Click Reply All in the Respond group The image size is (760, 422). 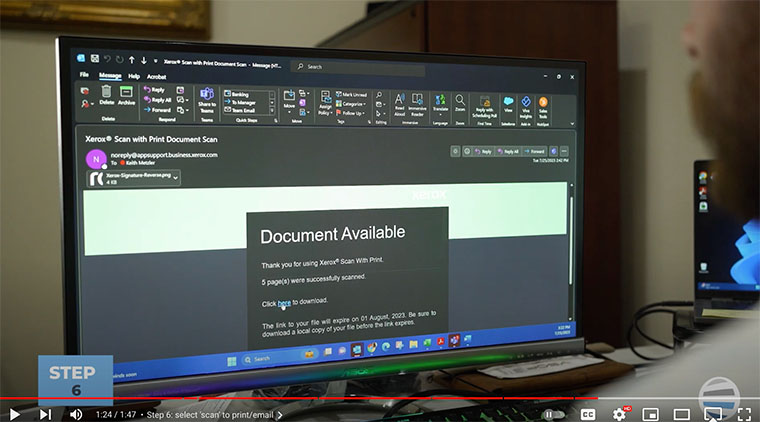click(158, 100)
